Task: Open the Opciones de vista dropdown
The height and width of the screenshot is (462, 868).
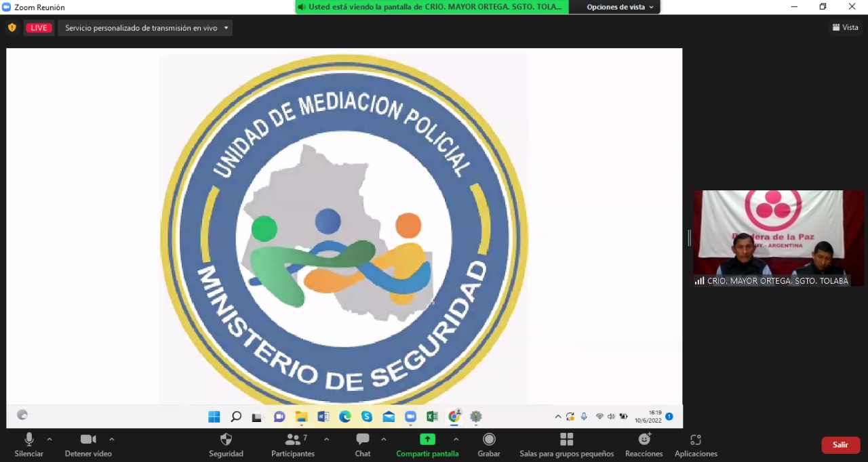Action: pos(620,7)
